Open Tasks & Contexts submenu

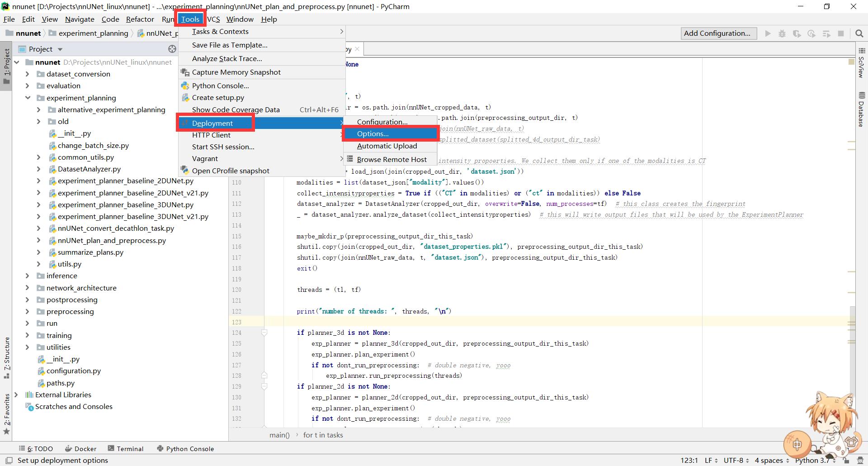tap(262, 32)
